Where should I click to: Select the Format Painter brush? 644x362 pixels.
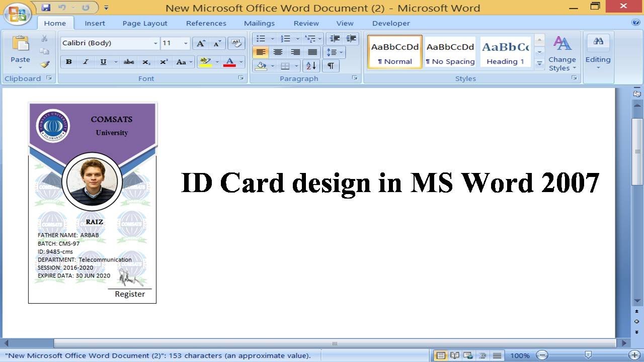45,64
